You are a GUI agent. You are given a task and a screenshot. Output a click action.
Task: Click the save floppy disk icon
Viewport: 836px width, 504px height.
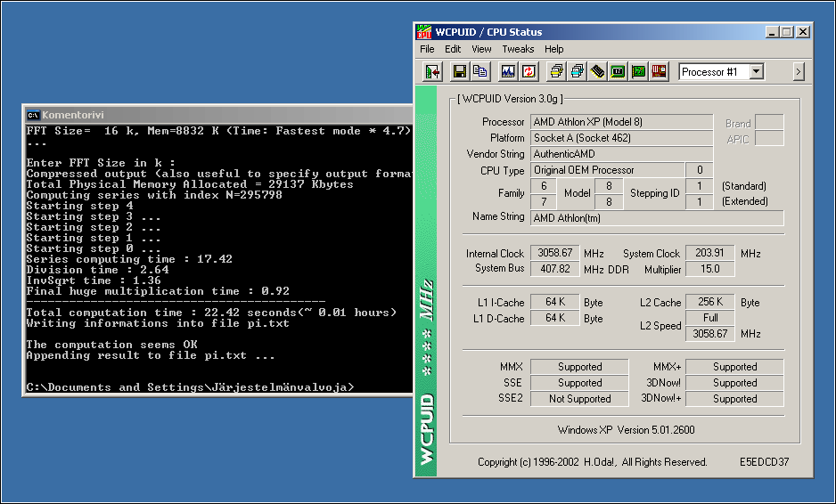point(460,71)
